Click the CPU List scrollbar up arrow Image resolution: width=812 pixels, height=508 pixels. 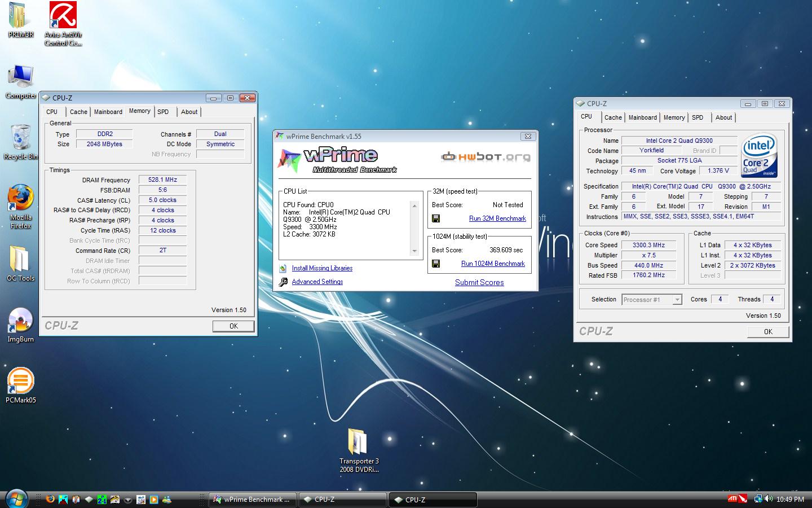[x=414, y=205]
